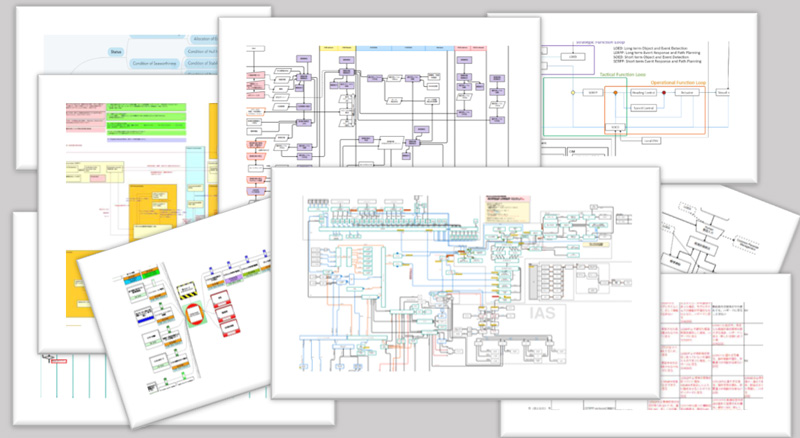The image size is (800, 438).
Task: Click the red rounded box with green border
Action: click(x=194, y=314)
